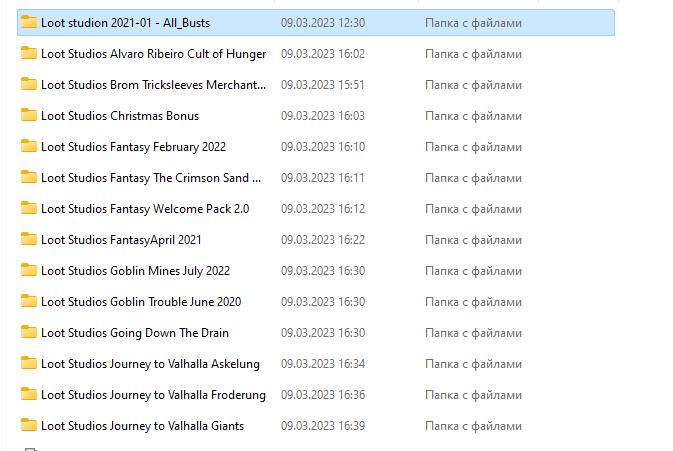This screenshot has width=673, height=451.
Task: Click 'Папка с файлами' type in Christmas Bonus row
Action: pyautogui.click(x=473, y=116)
